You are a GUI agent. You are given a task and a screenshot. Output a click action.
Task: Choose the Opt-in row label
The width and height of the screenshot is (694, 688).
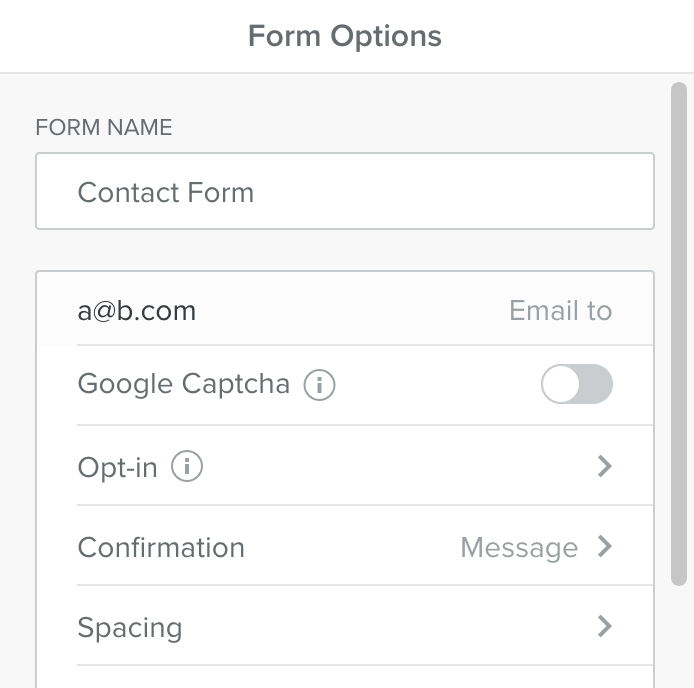click(x=118, y=468)
